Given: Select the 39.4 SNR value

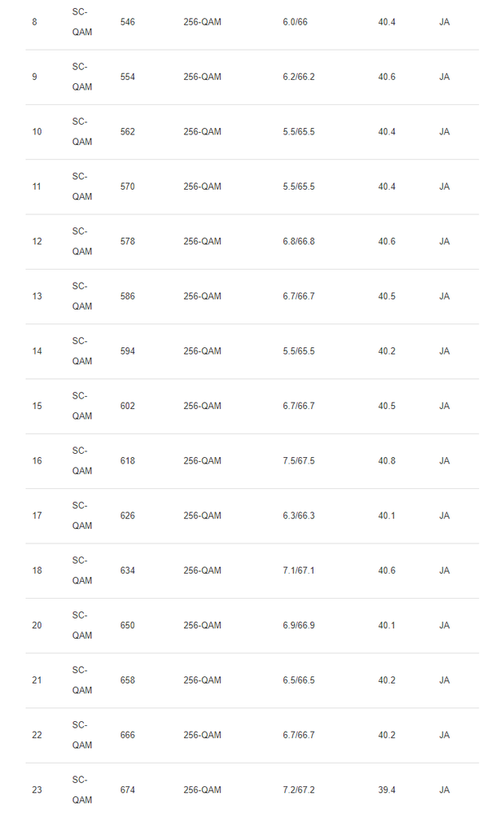Looking at the screenshot, I should click(387, 790).
